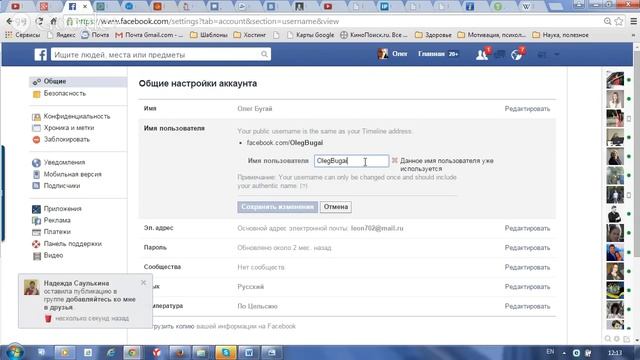
Task: Open КиноПоиск.ru bookmark
Action: click(x=374, y=35)
